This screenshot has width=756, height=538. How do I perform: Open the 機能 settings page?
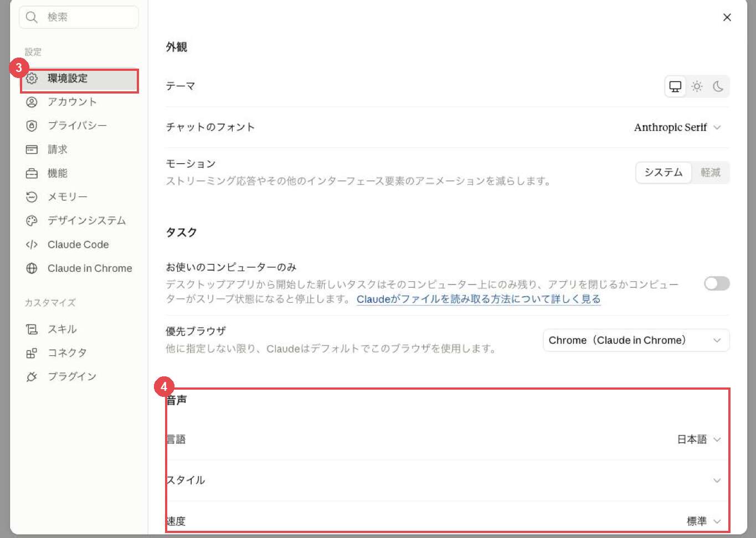click(x=79, y=173)
